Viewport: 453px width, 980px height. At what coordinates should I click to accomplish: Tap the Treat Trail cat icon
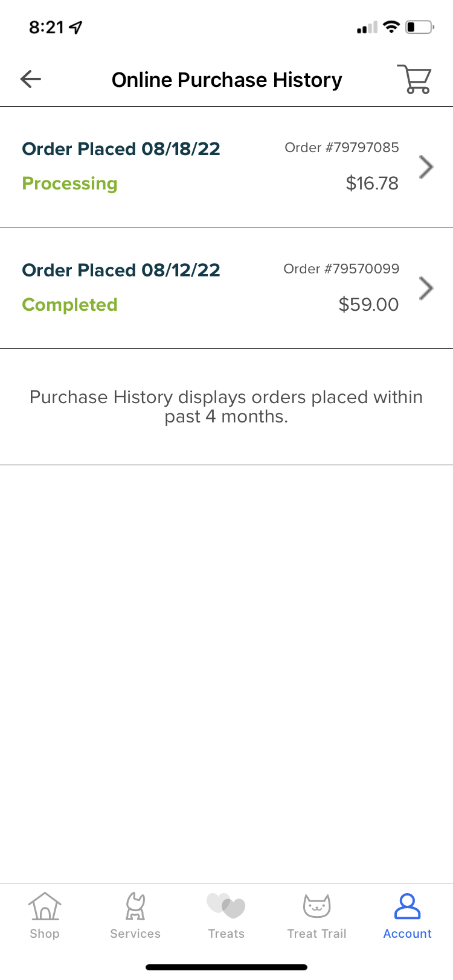point(316,906)
